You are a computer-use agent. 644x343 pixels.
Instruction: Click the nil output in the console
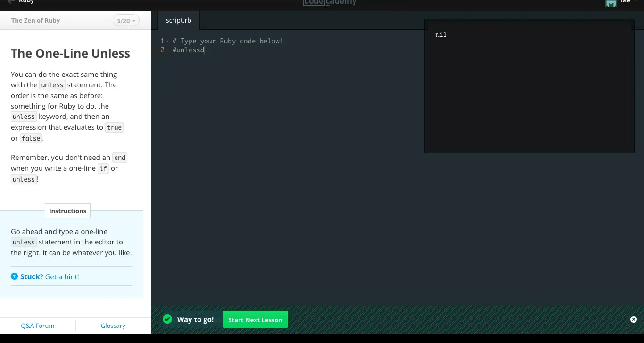[441, 34]
